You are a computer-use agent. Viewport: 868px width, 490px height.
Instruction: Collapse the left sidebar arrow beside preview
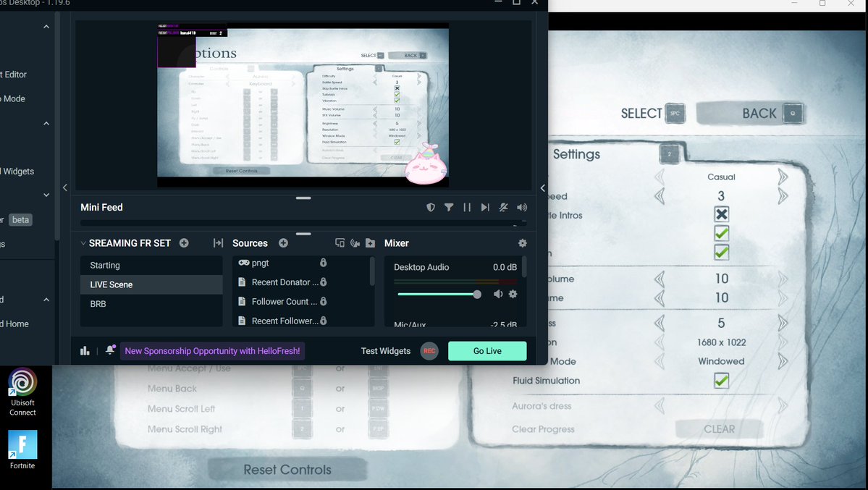click(64, 187)
